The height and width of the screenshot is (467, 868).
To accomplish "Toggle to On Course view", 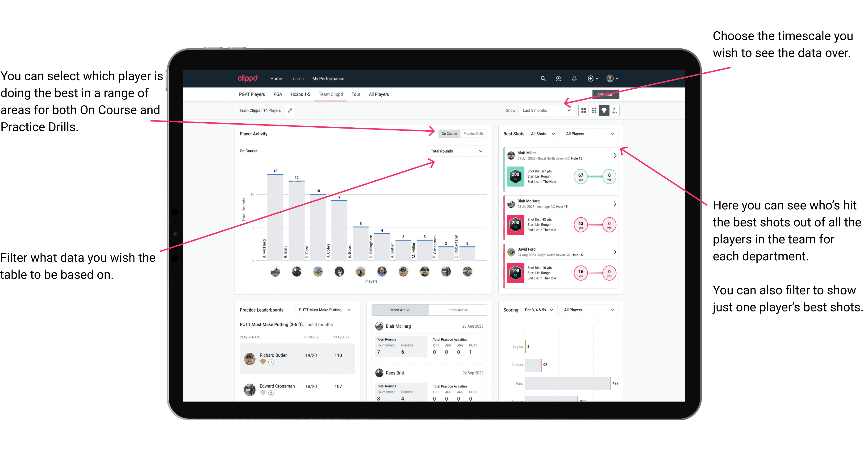I will click(448, 133).
